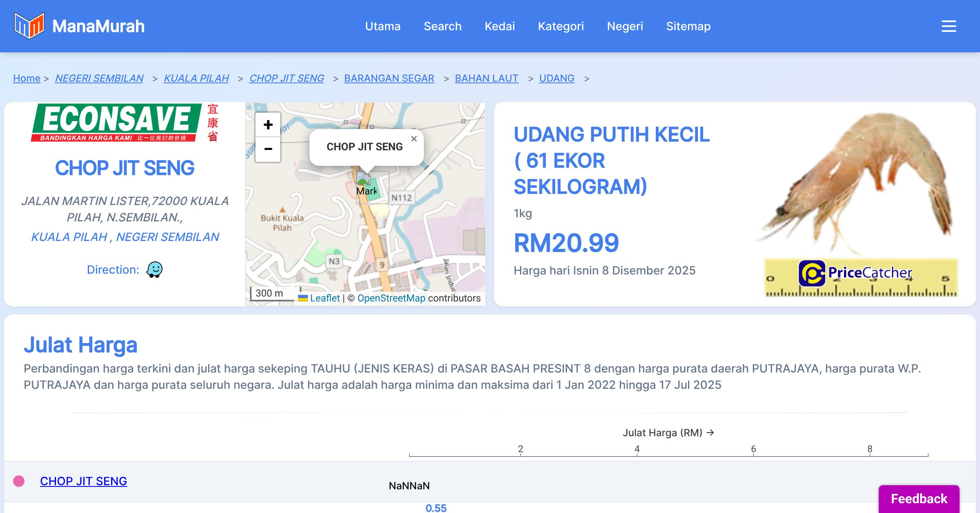Zoom out on the map

coord(268,149)
